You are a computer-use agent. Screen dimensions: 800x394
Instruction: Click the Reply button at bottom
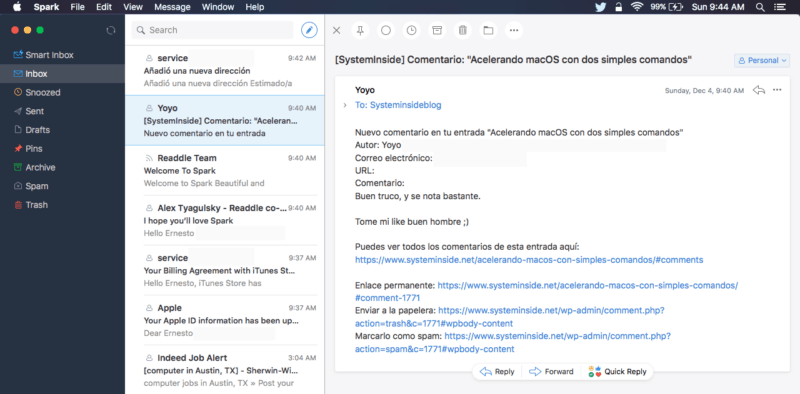[497, 372]
